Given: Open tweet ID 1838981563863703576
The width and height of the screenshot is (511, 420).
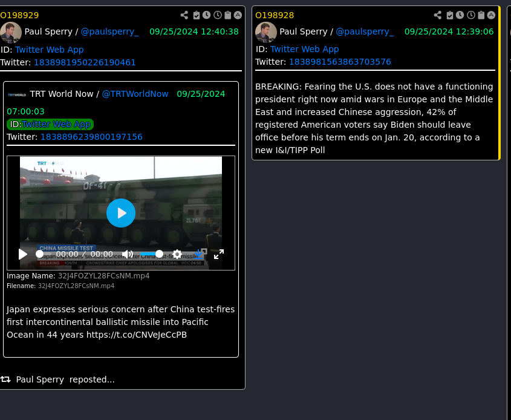Looking at the screenshot, I should click(340, 62).
